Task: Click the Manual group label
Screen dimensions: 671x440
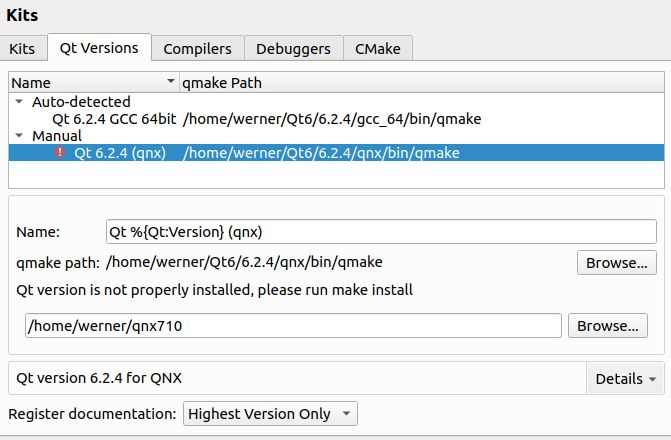Action: pos(57,136)
